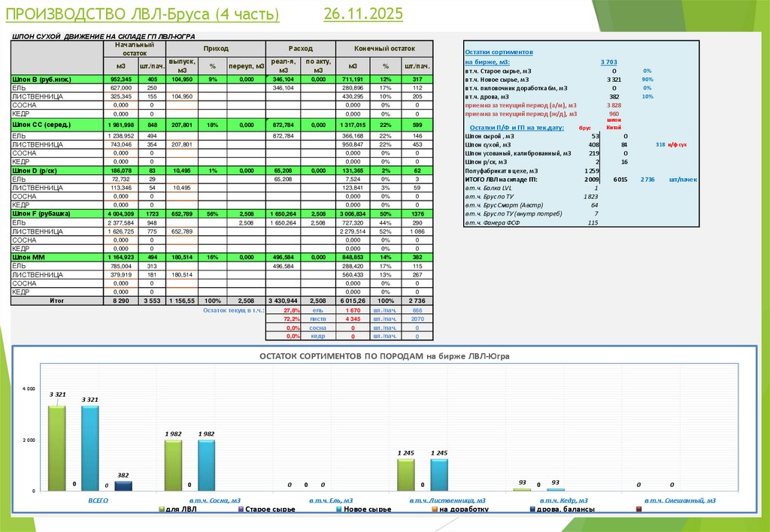
Task: Click the 'в т.ч. Лиственница, м3' axis label
Action: 447,500
